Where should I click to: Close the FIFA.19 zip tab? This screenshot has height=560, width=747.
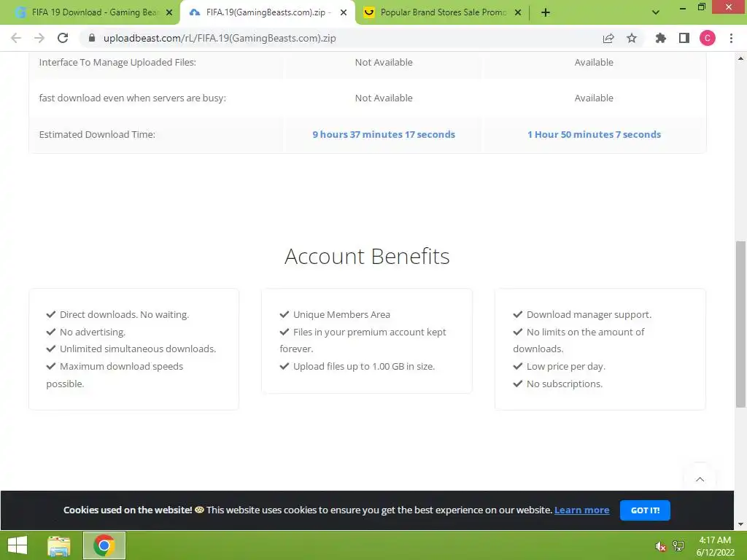[x=344, y=12]
